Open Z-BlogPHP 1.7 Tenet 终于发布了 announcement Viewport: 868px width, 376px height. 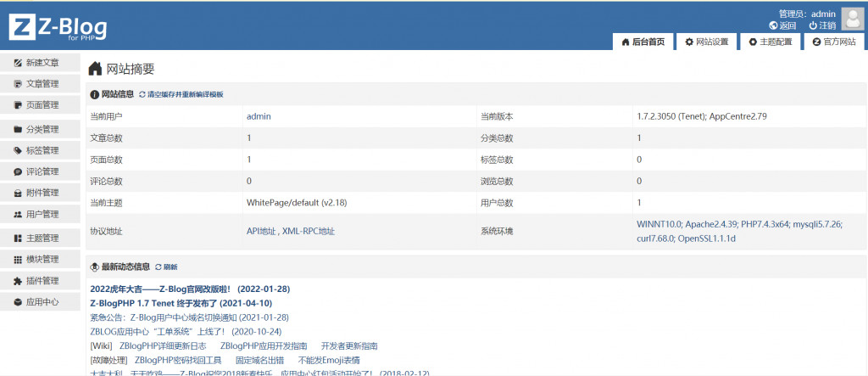181,303
